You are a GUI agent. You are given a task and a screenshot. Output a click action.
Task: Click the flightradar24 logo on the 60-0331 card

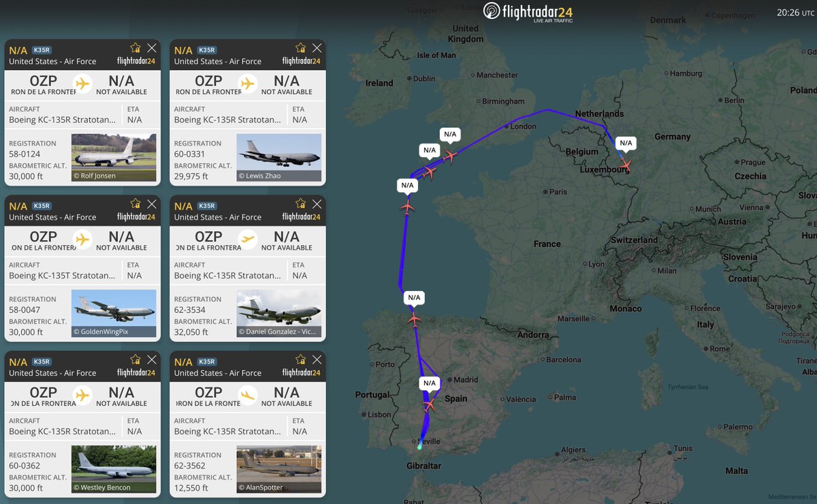coord(301,61)
